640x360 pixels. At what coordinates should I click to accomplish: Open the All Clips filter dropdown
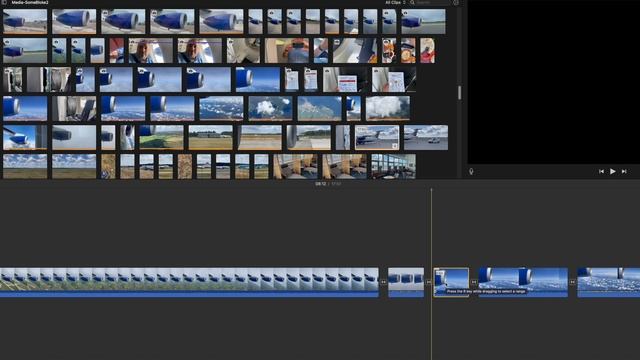pos(395,2)
